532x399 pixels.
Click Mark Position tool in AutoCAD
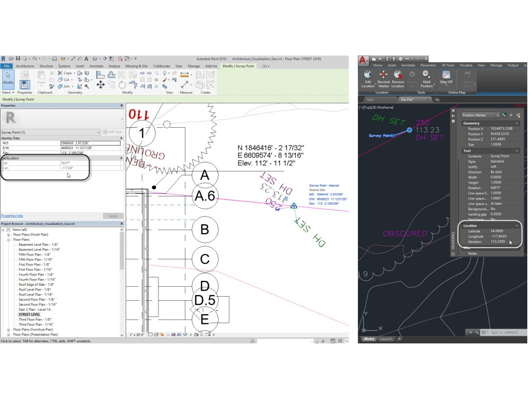[427, 79]
